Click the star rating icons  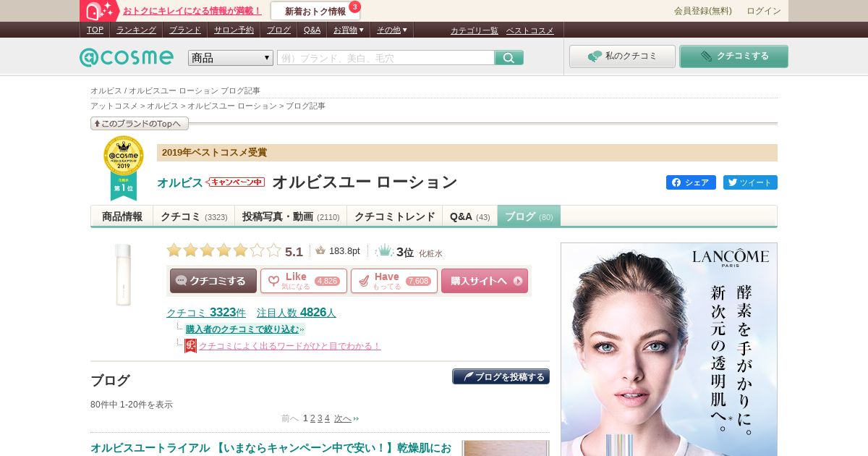click(224, 250)
